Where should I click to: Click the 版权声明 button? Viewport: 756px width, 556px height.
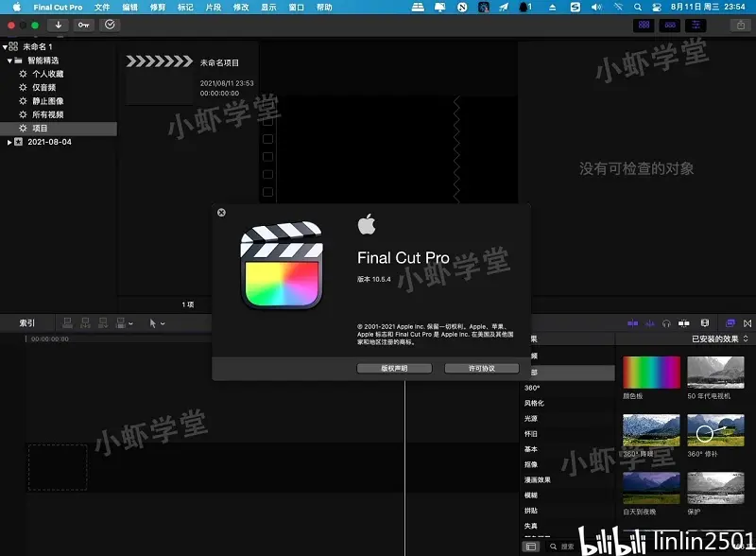coord(394,368)
